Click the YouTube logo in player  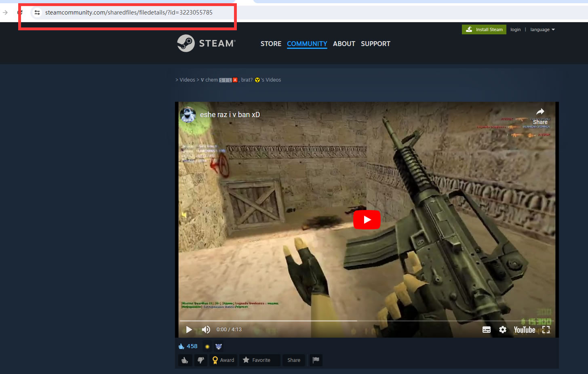[x=525, y=330]
